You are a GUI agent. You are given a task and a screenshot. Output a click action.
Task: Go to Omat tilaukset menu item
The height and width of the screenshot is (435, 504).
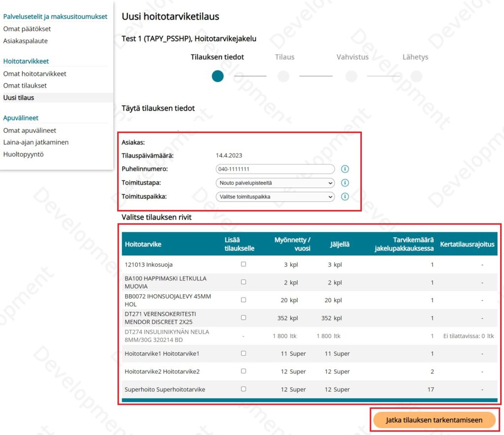click(25, 86)
